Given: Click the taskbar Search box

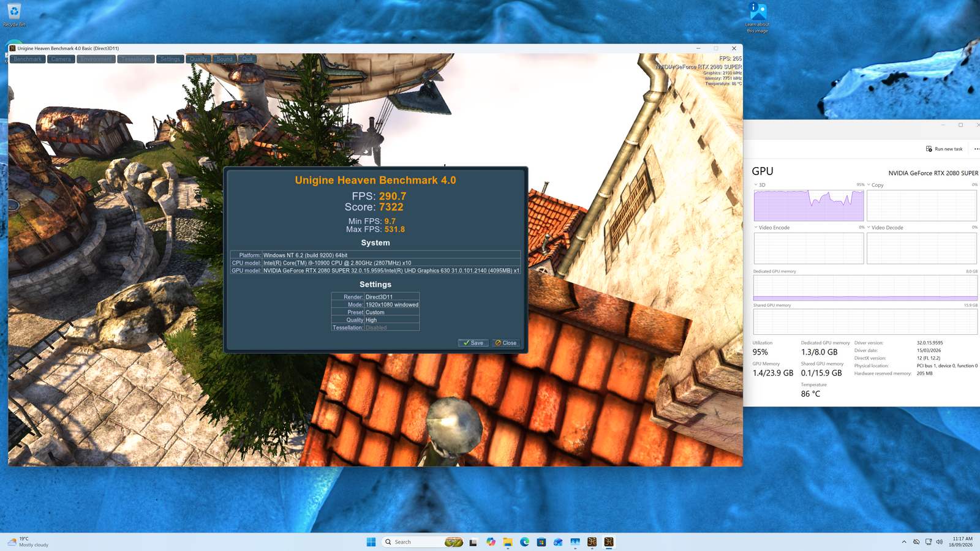Looking at the screenshot, I should coord(423,542).
